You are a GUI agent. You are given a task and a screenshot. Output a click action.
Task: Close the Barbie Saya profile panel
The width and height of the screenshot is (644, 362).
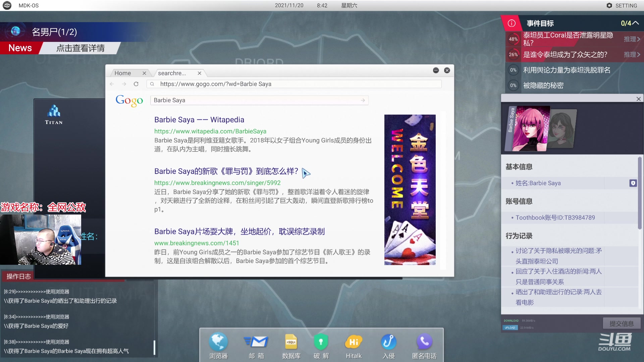(639, 99)
